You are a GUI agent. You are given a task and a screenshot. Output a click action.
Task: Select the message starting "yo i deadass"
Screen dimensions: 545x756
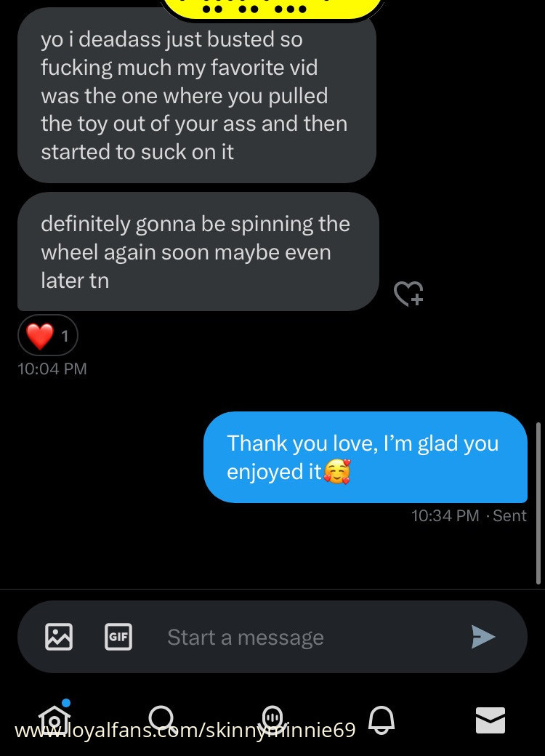point(196,95)
